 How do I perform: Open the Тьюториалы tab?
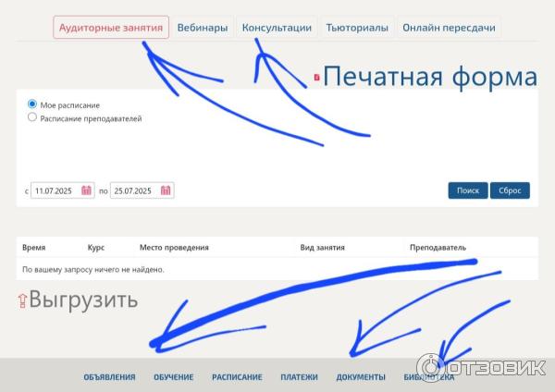[x=357, y=27]
